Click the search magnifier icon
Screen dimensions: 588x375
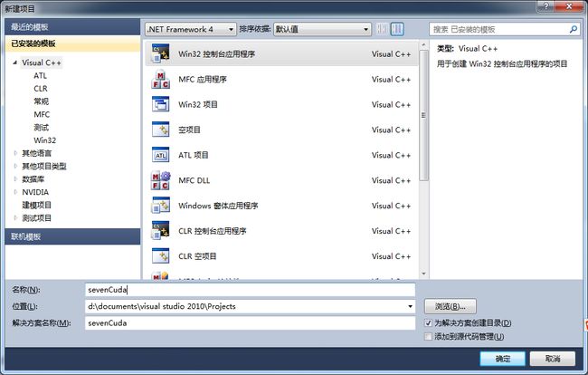point(573,29)
